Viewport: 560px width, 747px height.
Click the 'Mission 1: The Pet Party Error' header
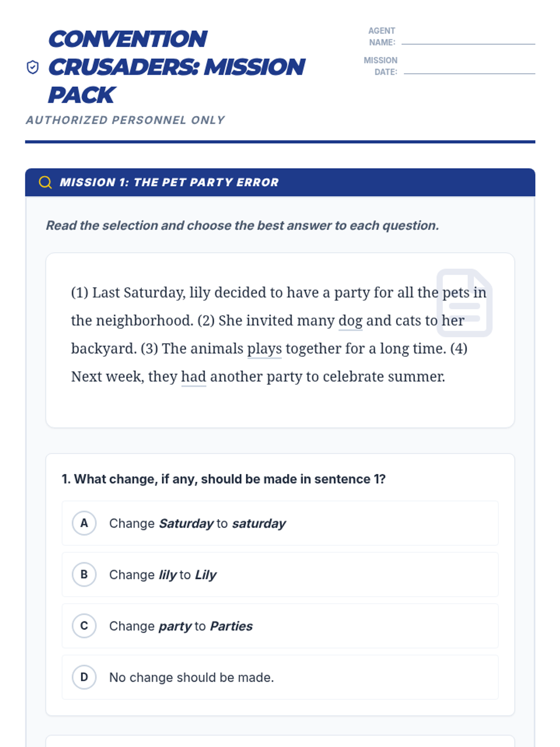169,183
